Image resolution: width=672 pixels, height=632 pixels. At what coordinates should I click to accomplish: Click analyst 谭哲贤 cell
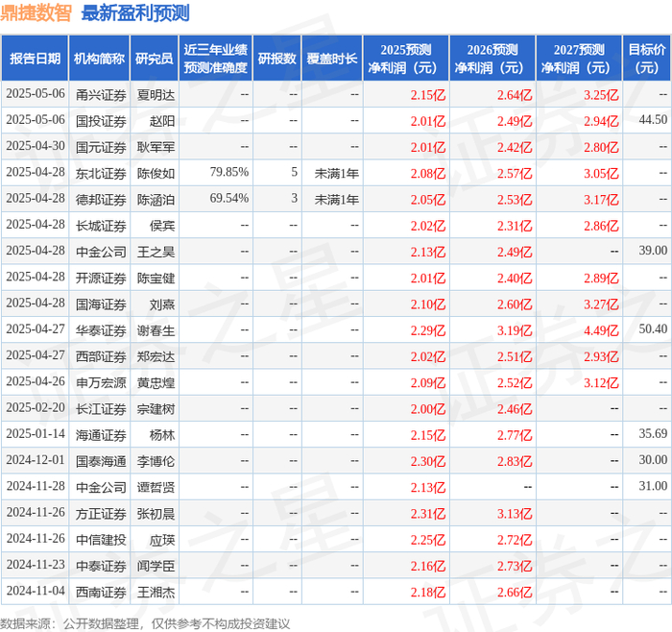point(156,487)
